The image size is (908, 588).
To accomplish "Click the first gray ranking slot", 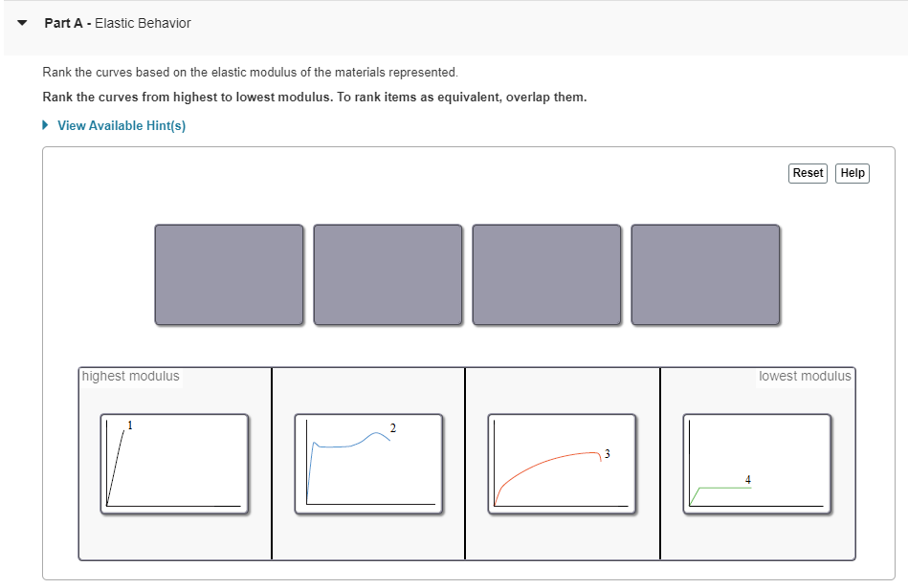I will point(229,274).
